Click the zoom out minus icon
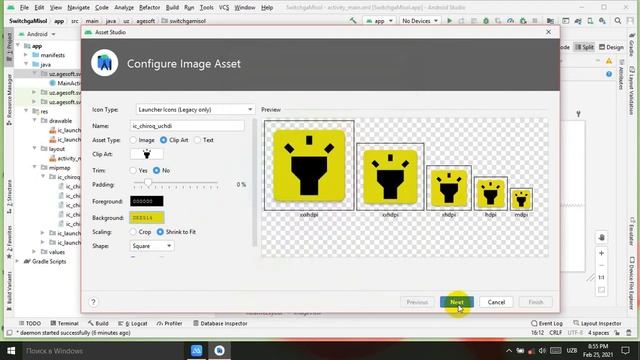This screenshot has height=360, width=640. coord(601,265)
